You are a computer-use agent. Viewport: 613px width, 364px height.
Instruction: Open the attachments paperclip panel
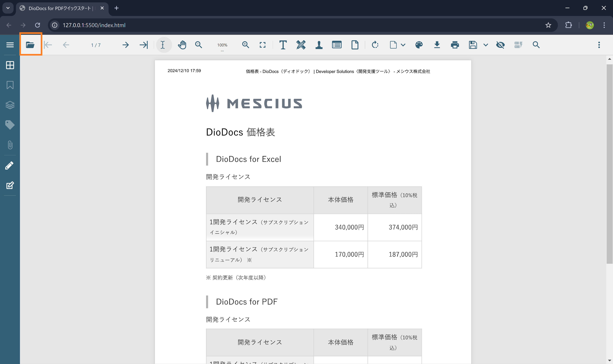tap(10, 145)
